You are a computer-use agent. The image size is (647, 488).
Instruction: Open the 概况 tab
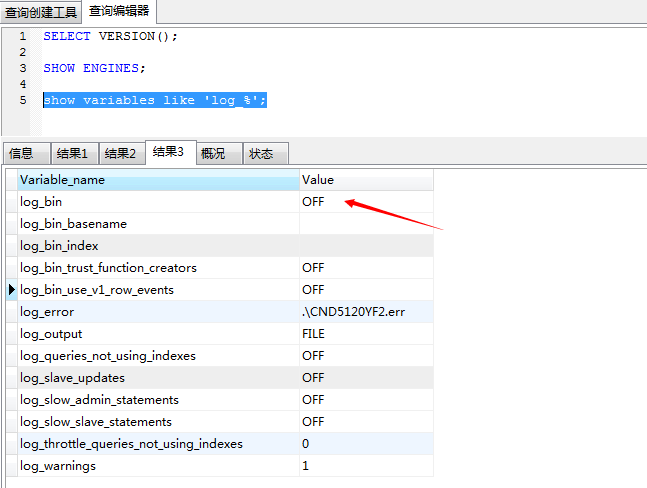(219, 153)
